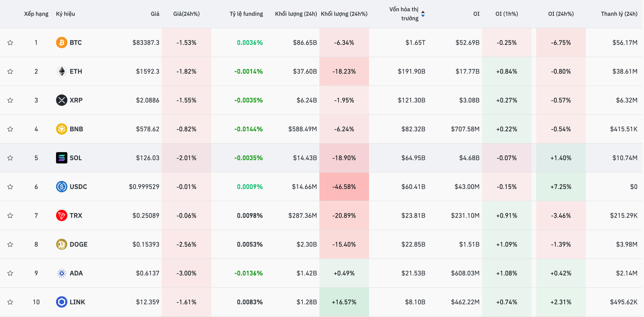Click the Dogecoin icon
644x317 pixels.
62,244
